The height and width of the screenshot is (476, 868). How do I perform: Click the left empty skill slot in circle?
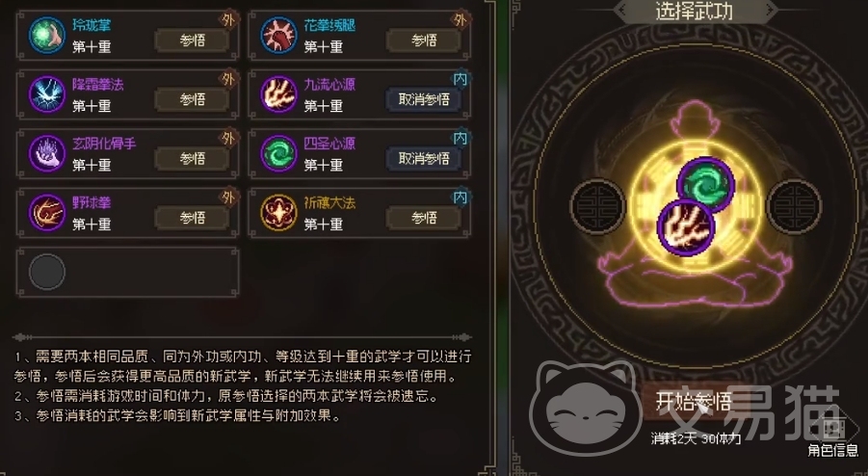(598, 206)
